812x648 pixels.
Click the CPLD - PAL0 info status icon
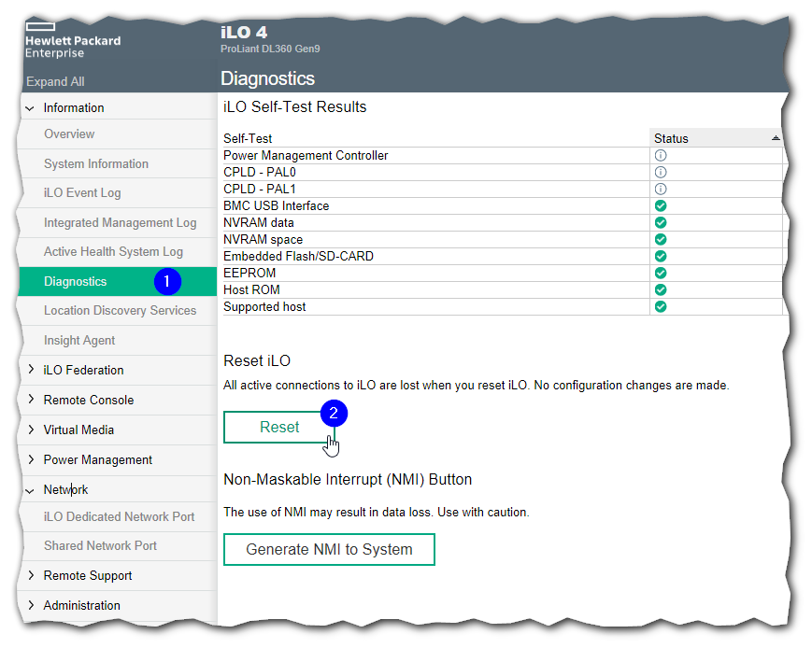pos(661,173)
